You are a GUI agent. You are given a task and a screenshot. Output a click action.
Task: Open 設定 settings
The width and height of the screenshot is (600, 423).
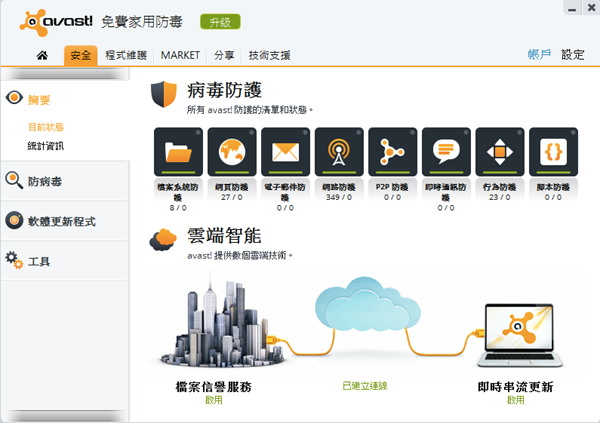coord(573,55)
